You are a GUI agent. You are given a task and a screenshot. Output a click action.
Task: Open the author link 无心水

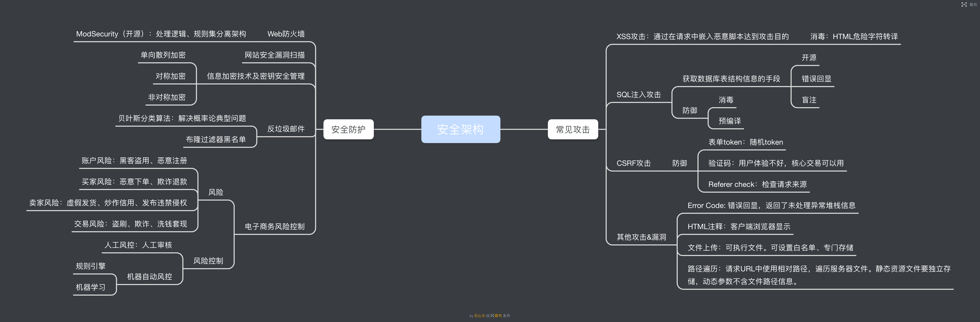tap(479, 316)
